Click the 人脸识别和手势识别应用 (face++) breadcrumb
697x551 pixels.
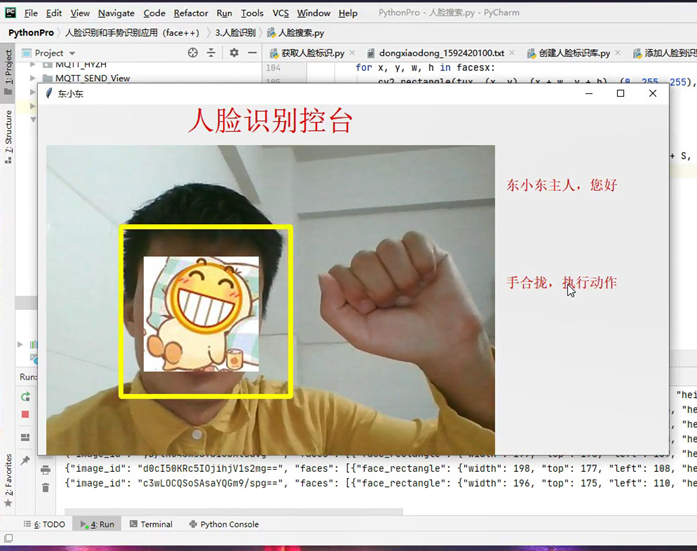pyautogui.click(x=132, y=32)
